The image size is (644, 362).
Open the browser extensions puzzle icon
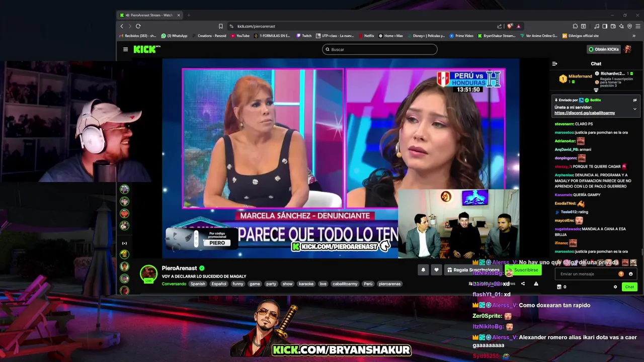pos(575,26)
